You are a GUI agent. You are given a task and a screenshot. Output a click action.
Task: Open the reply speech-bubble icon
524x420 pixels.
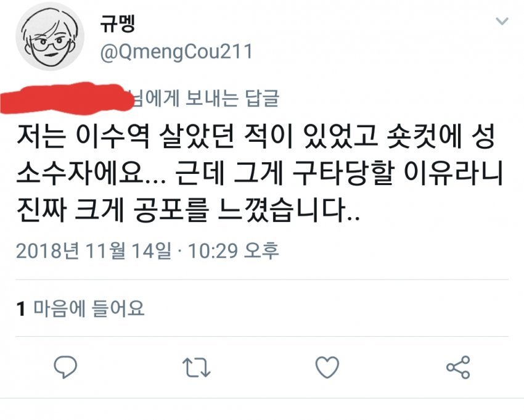click(65, 367)
